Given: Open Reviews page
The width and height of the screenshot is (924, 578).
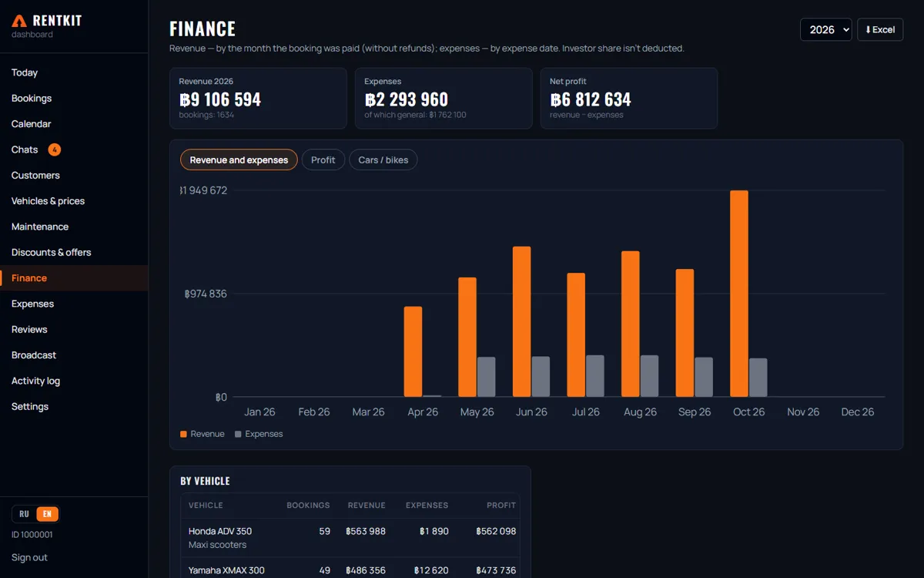Looking at the screenshot, I should 74,329.
